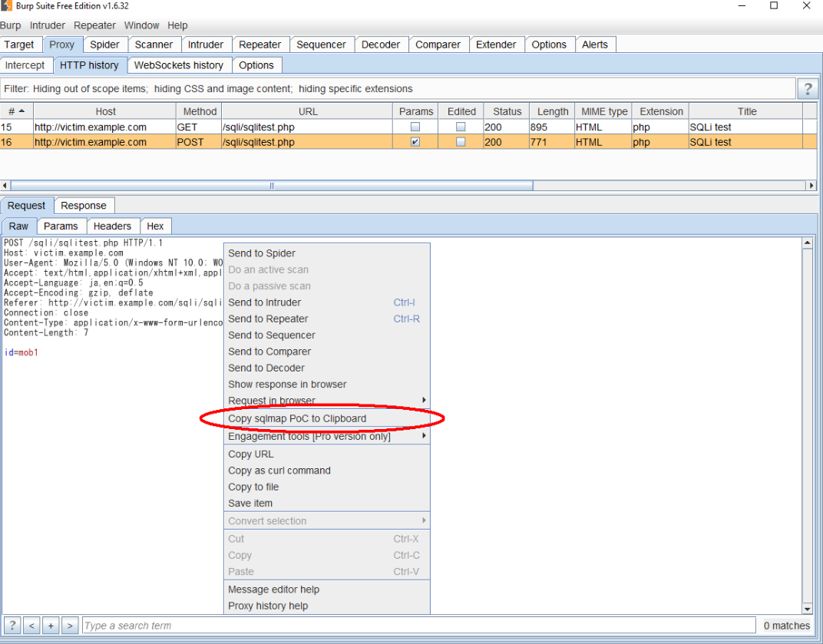Sort by the Status column header
The height and width of the screenshot is (644, 823).
click(507, 111)
